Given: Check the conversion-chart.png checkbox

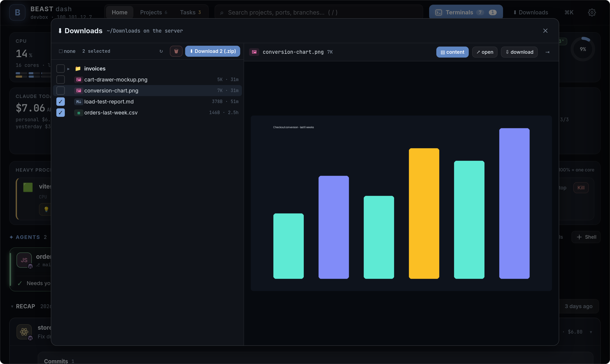Looking at the screenshot, I should pos(60,91).
